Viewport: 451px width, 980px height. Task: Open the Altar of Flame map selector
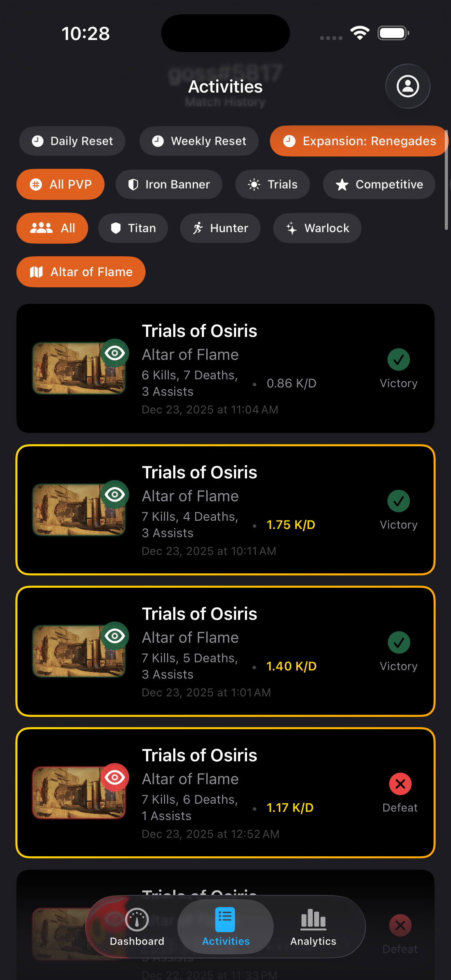pyautogui.click(x=81, y=272)
